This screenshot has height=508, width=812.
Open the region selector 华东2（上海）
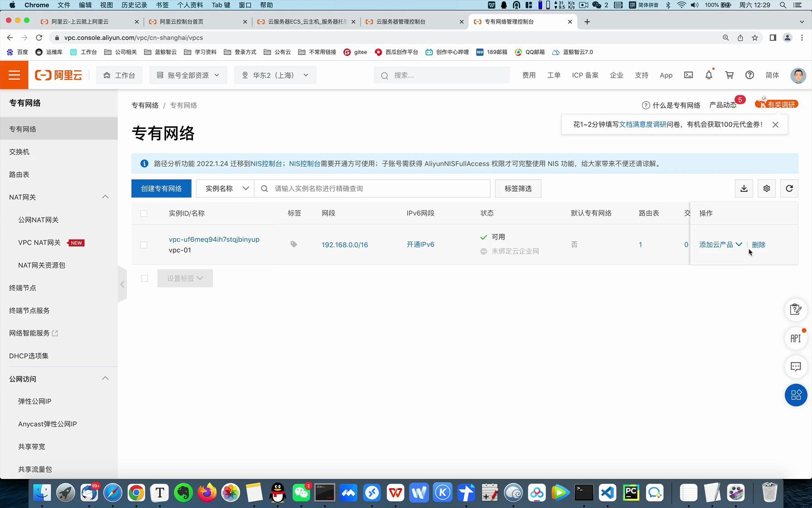pyautogui.click(x=275, y=75)
